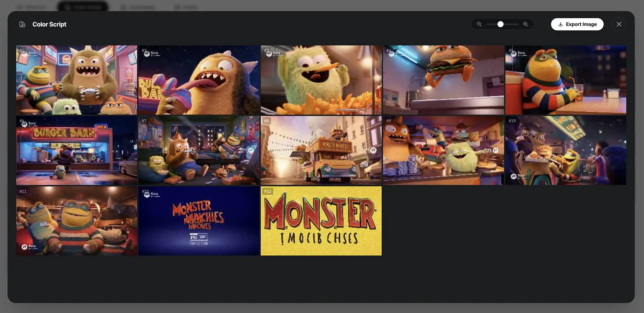Click the Color Script palette icon
This screenshot has width=644, height=313.
point(22,25)
